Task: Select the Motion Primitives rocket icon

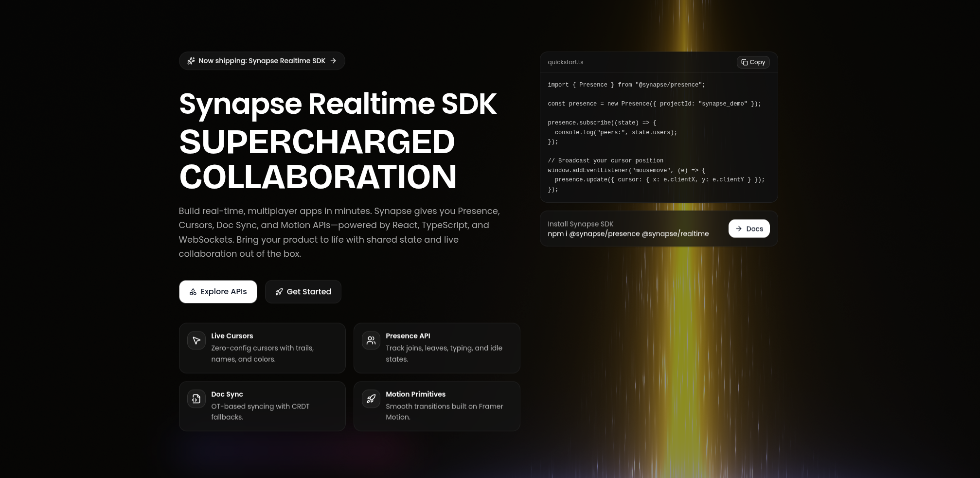Action: [x=371, y=399]
